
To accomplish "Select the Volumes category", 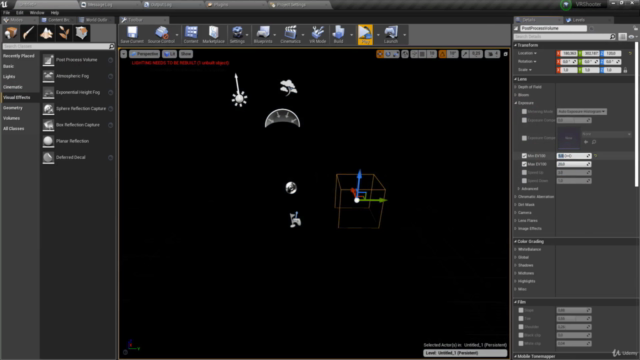I will point(11,118).
